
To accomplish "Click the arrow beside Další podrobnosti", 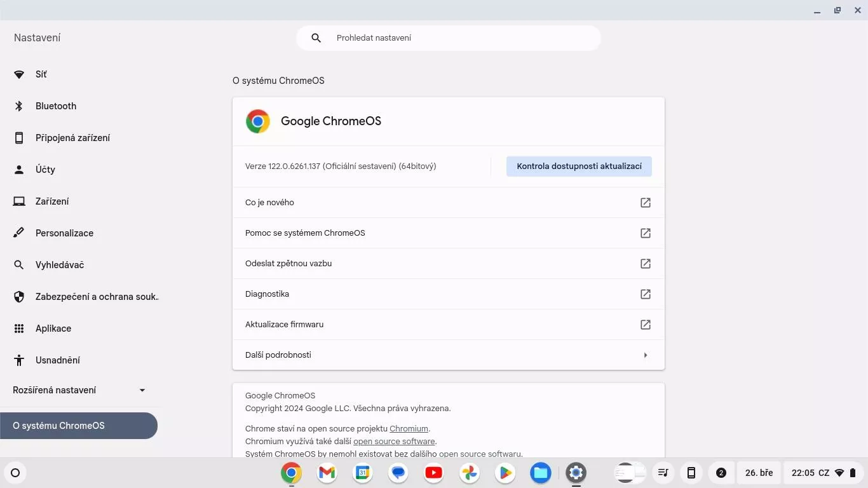I will pos(646,355).
